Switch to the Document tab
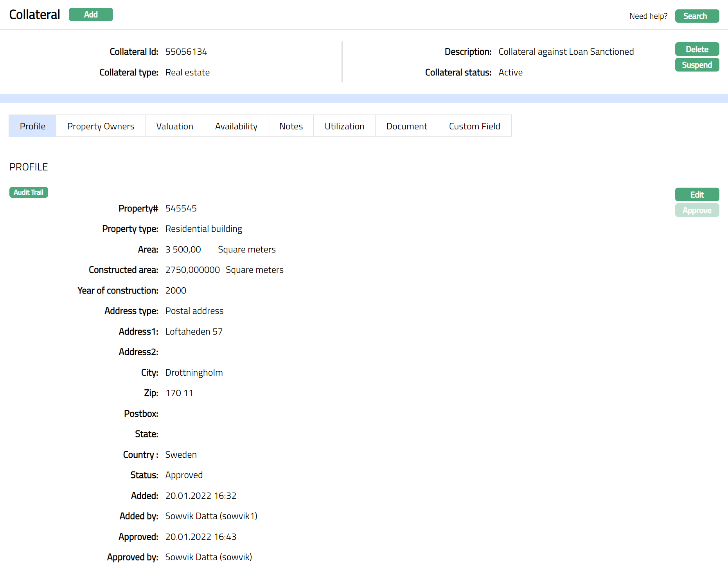This screenshot has width=728, height=575. coord(406,126)
